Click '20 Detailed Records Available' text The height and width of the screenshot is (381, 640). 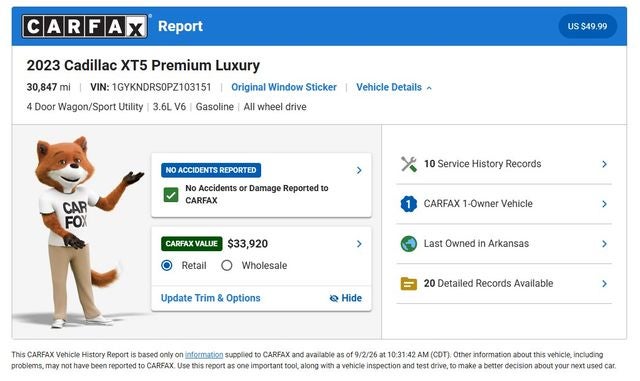(x=489, y=283)
